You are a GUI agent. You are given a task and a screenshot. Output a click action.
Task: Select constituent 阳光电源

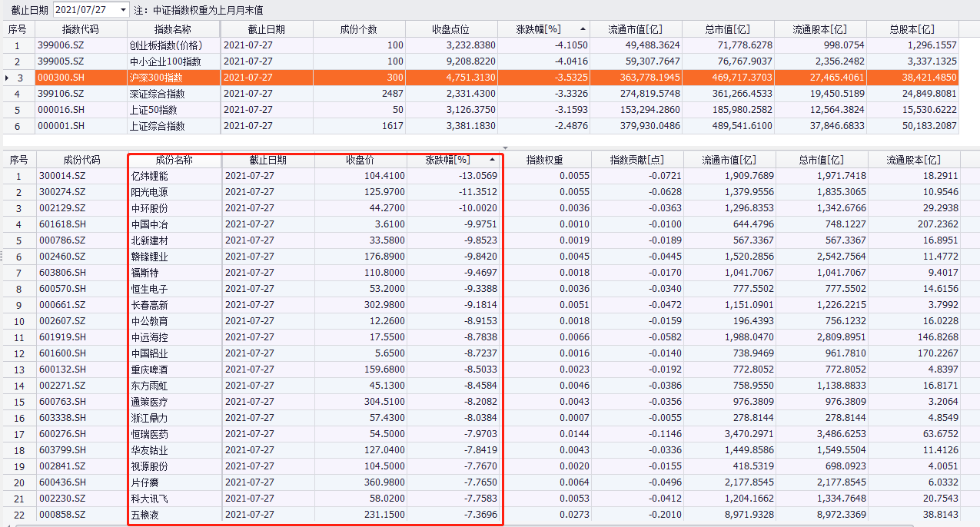[x=149, y=192]
